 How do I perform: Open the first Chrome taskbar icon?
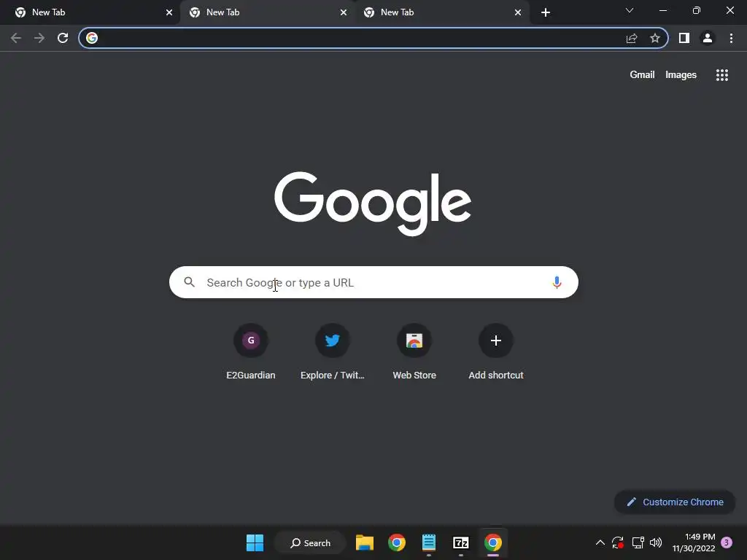coord(397,542)
